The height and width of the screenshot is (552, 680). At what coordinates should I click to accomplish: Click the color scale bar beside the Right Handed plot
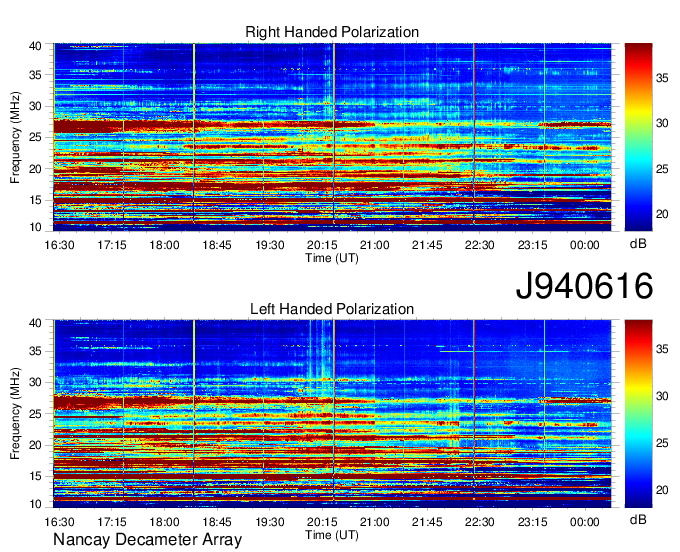tap(638, 137)
